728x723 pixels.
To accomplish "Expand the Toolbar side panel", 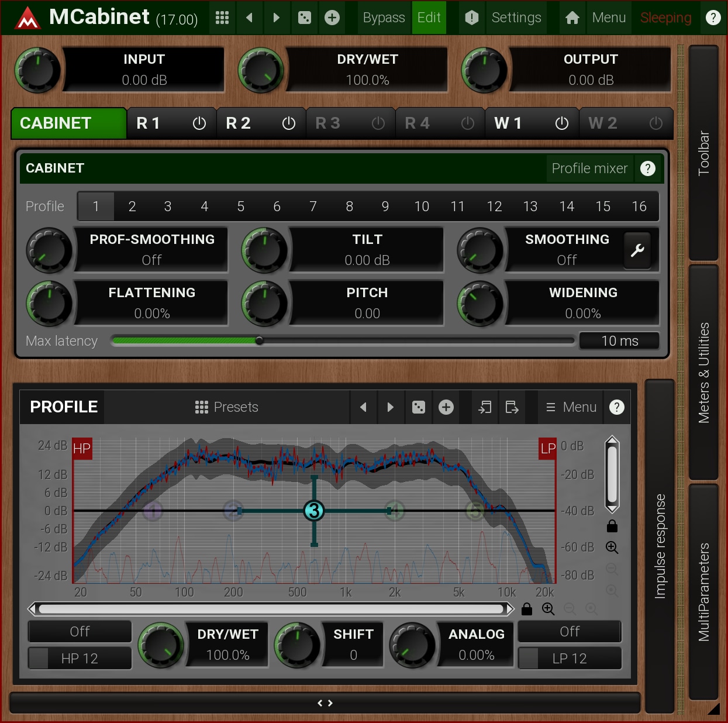I will [x=703, y=153].
